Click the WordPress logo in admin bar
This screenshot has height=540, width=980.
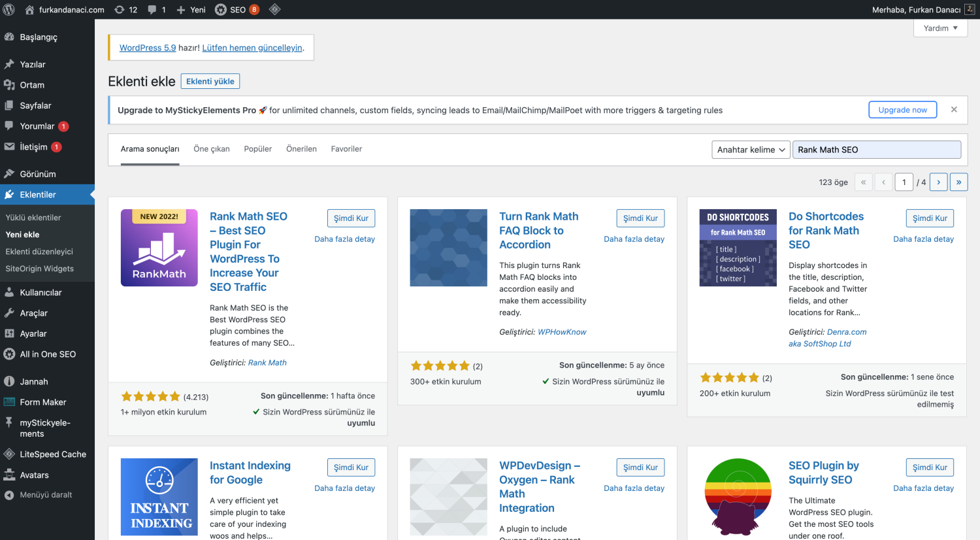point(9,9)
